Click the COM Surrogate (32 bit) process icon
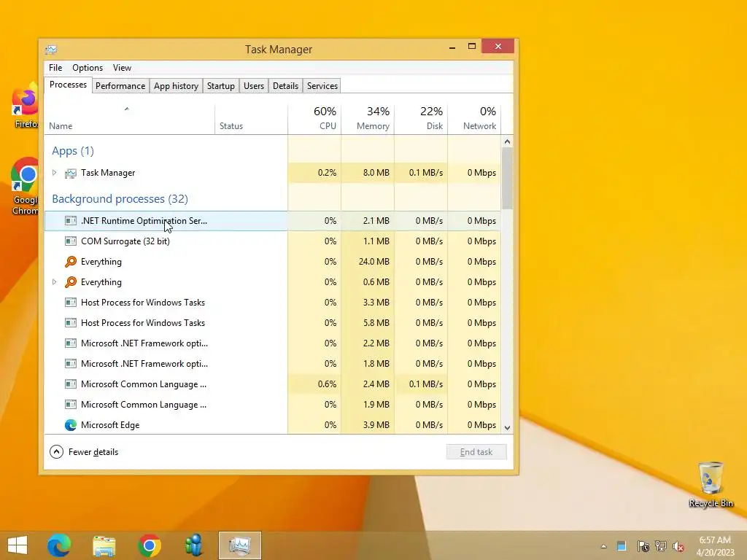Screen dimensions: 747x560 71,241
